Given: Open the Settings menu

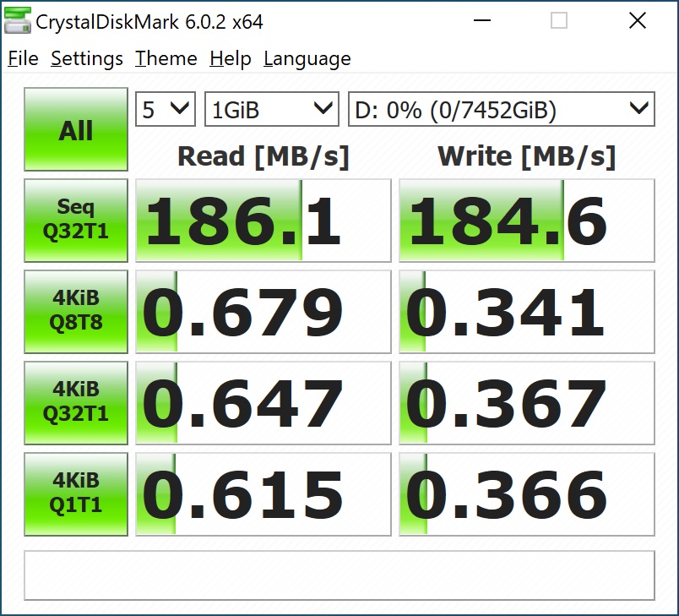Looking at the screenshot, I should 87,58.
